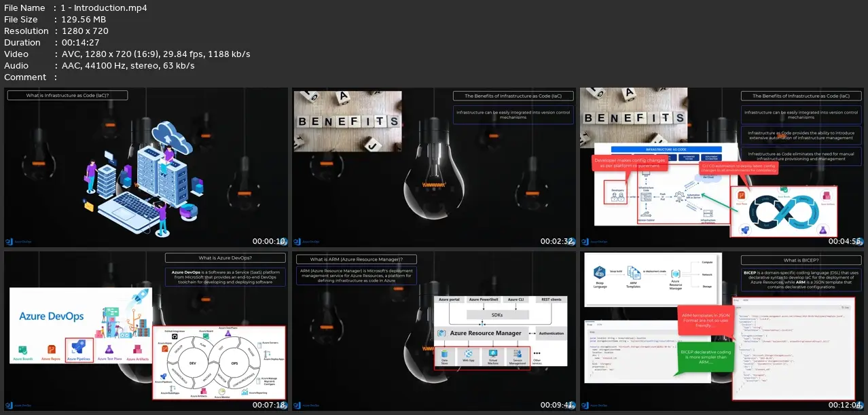Click the 00:04:55 timestamp
The image size is (868, 415).
pyautogui.click(x=846, y=241)
